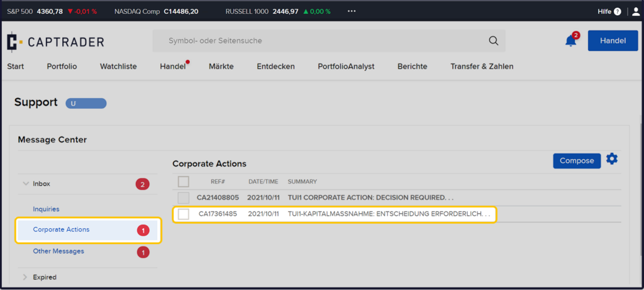Sort by the REF# column header

218,182
